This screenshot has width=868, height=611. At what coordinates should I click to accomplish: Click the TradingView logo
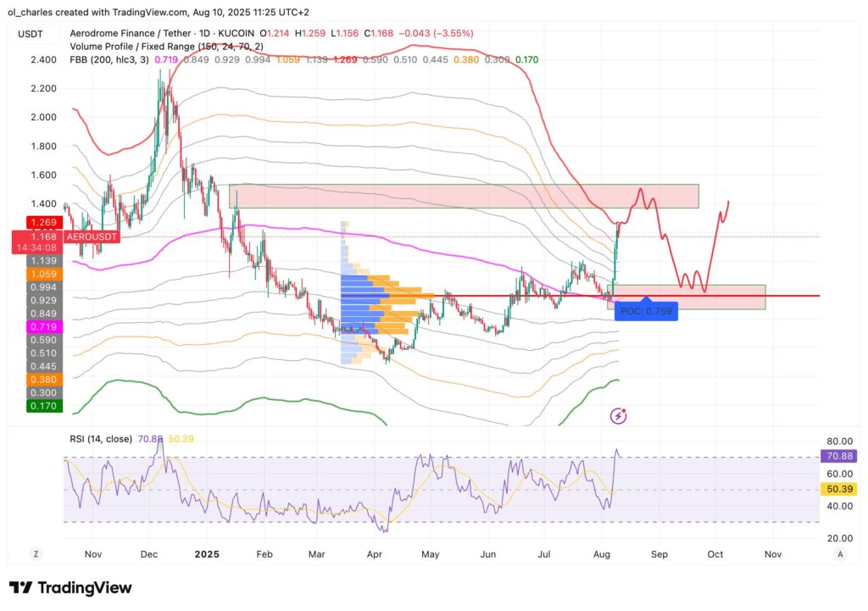pyautogui.click(x=70, y=587)
